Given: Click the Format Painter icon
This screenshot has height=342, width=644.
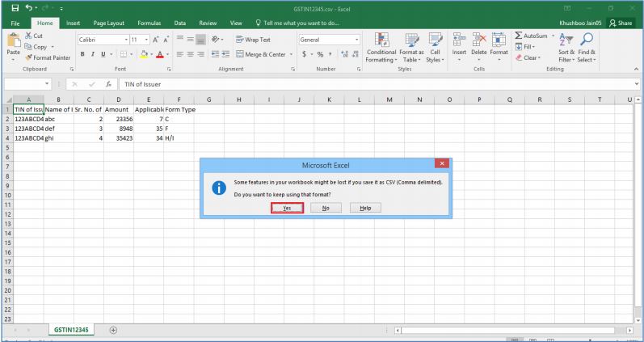Looking at the screenshot, I should (x=29, y=57).
